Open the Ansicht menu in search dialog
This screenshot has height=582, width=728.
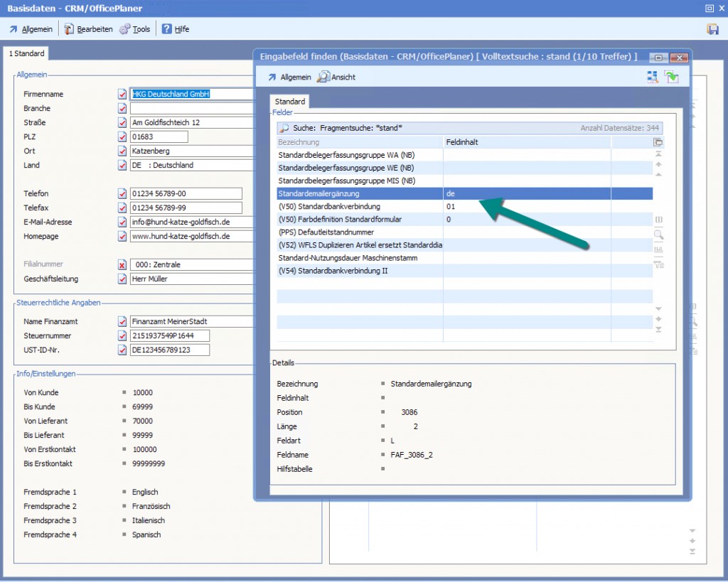click(x=336, y=77)
